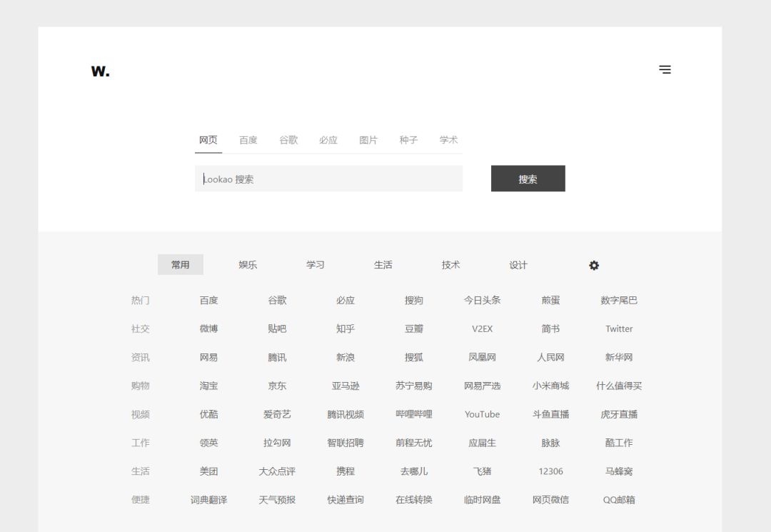Open 淘宝 in the shopping row
Image resolution: width=771 pixels, height=532 pixels.
pos(208,386)
